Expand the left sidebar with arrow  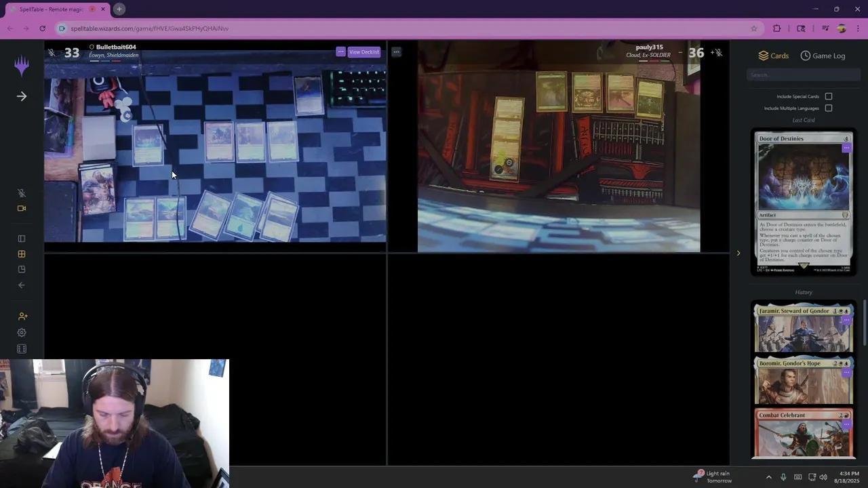point(22,96)
